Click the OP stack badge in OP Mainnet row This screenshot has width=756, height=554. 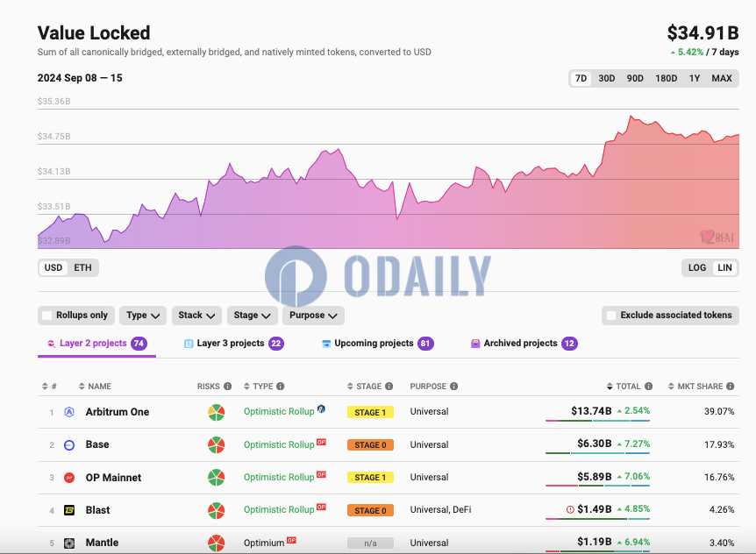pos(321,474)
